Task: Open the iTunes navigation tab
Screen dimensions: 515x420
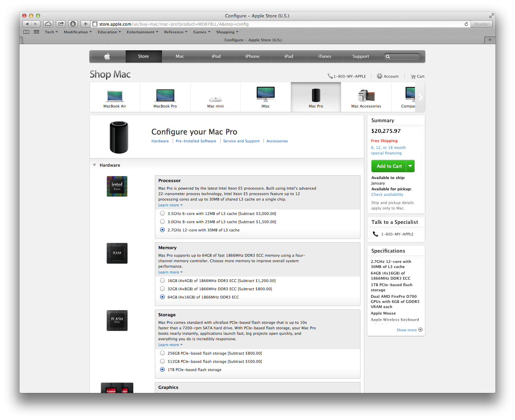Action: tap(325, 56)
